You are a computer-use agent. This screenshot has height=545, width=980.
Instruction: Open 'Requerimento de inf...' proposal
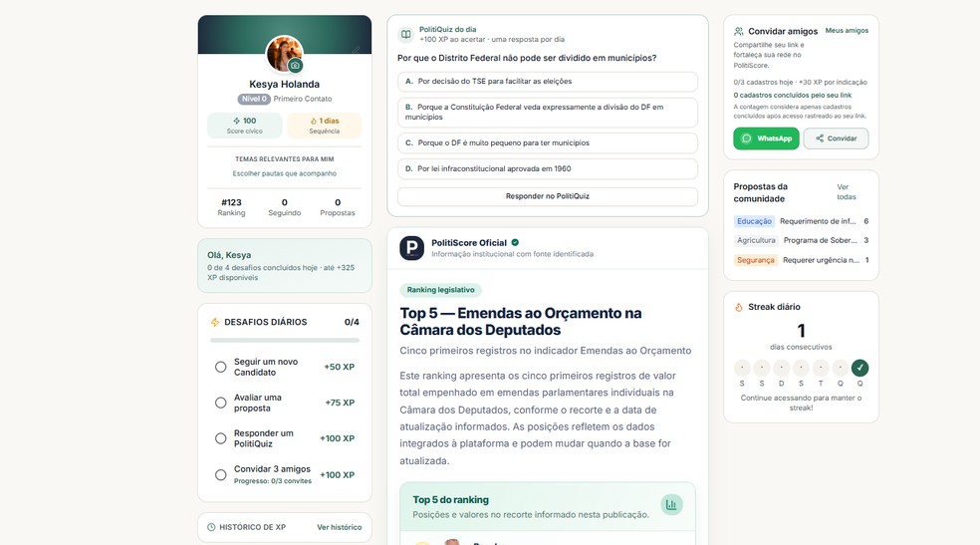pos(818,221)
